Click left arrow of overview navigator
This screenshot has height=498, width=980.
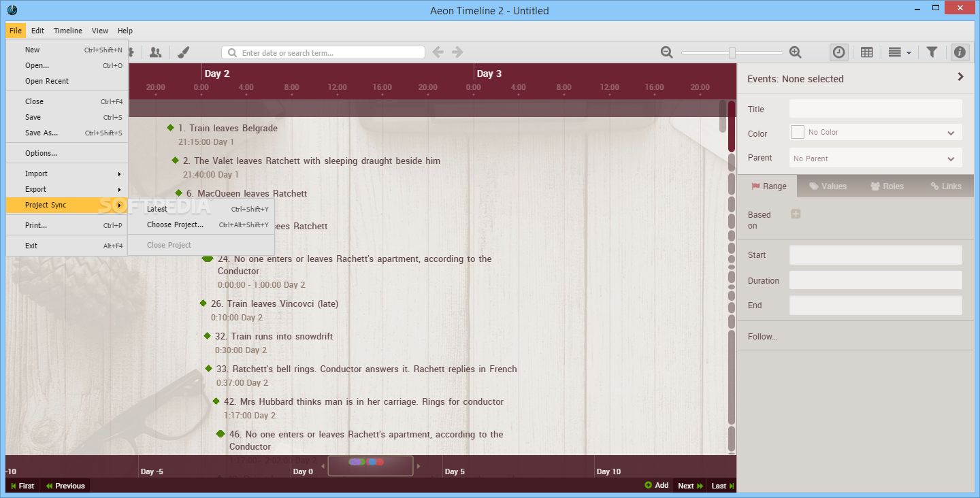tap(323, 467)
